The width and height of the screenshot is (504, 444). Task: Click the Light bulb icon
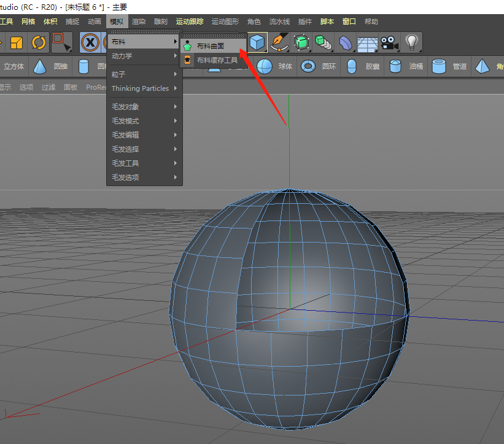(x=411, y=42)
